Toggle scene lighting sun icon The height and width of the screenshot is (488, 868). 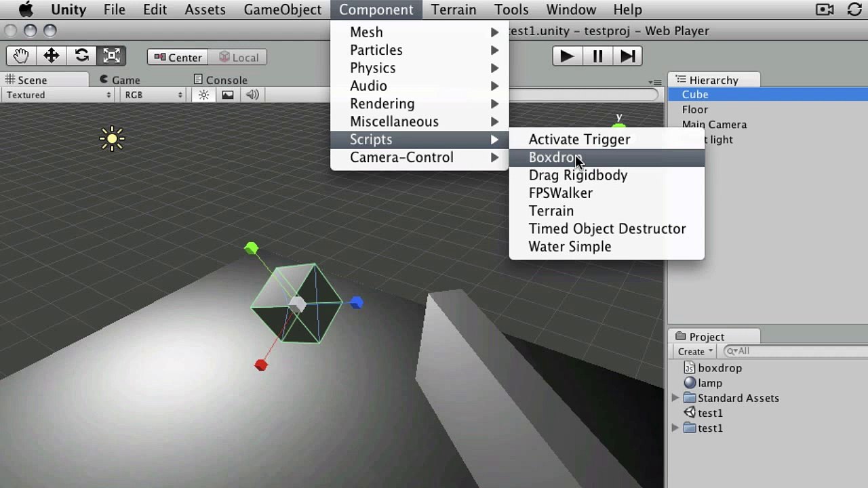(203, 95)
